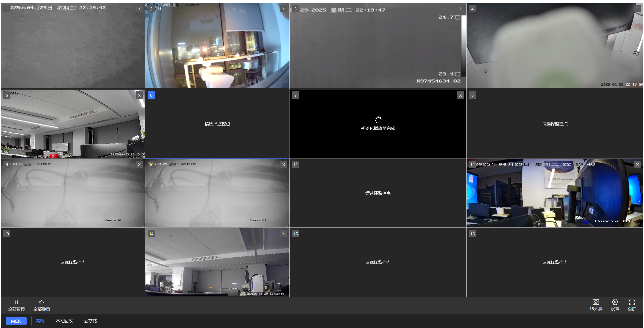This screenshot has height=328, width=644.
Task: Click window number 16 badge
Action: click(x=472, y=234)
